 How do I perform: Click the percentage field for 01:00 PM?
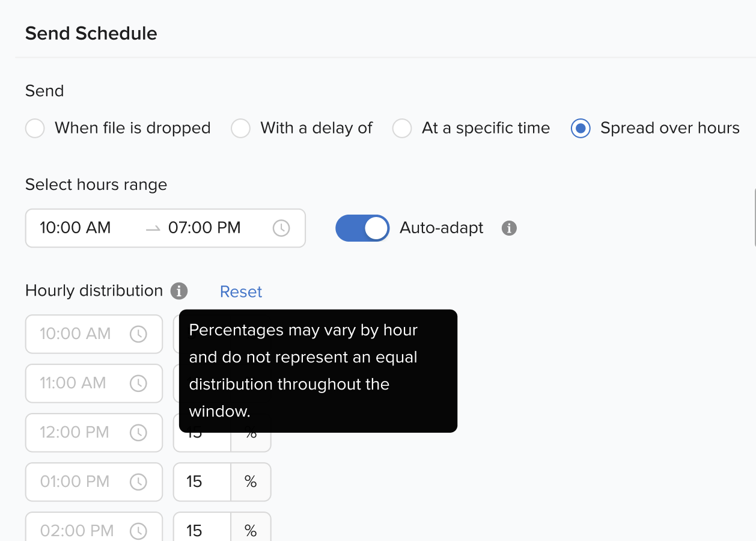202,482
